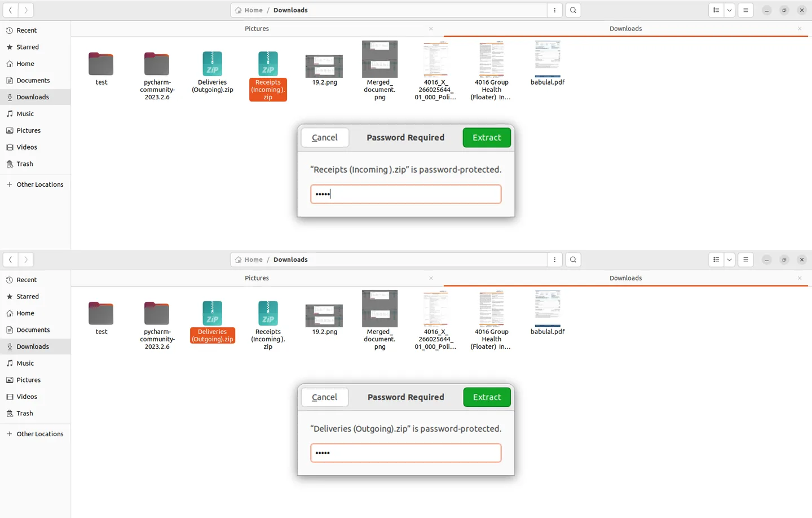This screenshot has height=518, width=812.
Task: Open Trash in top window sidebar
Action: (x=35, y=164)
